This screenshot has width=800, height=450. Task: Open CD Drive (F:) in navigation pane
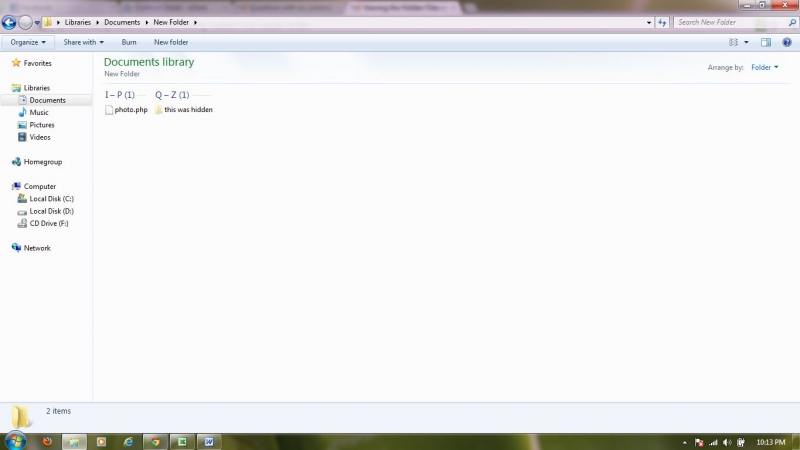point(49,223)
